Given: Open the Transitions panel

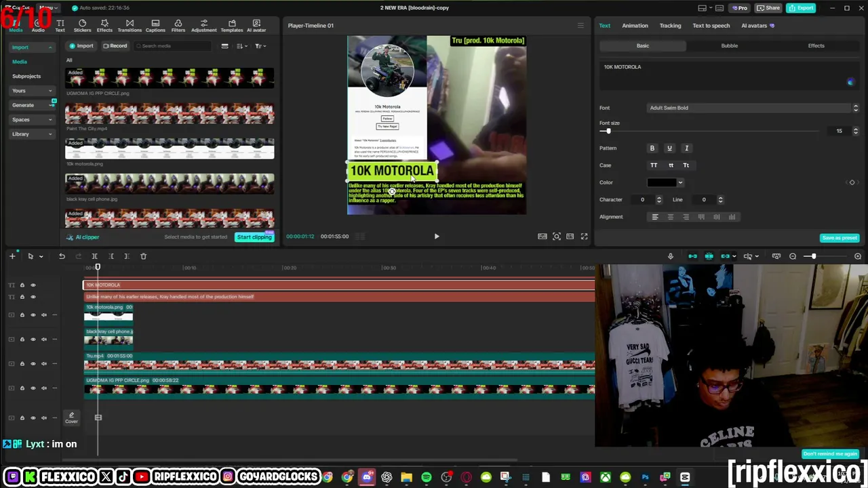Looking at the screenshot, I should click(x=130, y=26).
